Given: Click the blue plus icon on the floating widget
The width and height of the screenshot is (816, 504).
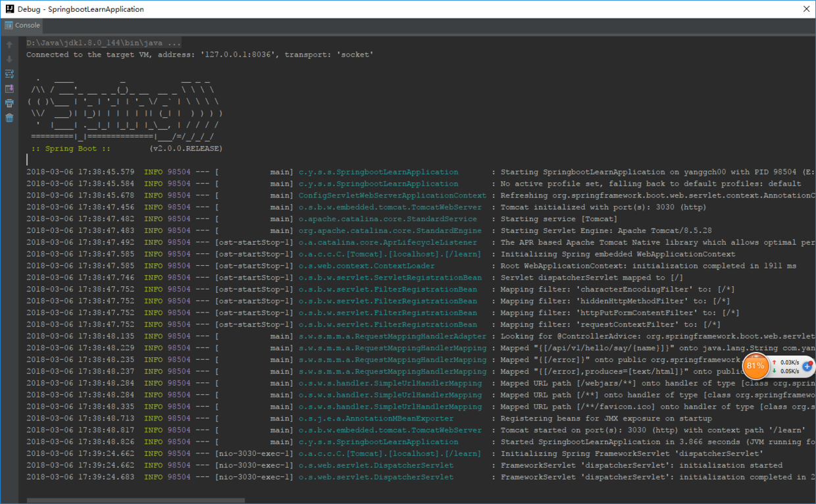Looking at the screenshot, I should pos(807,366).
